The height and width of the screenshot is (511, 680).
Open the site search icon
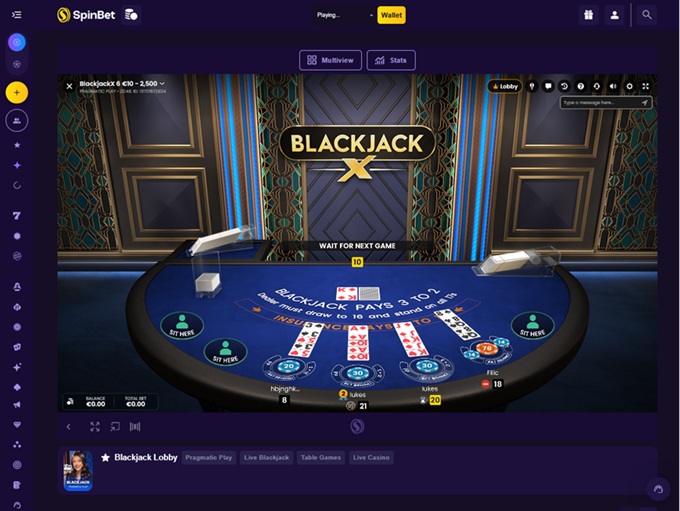647,15
